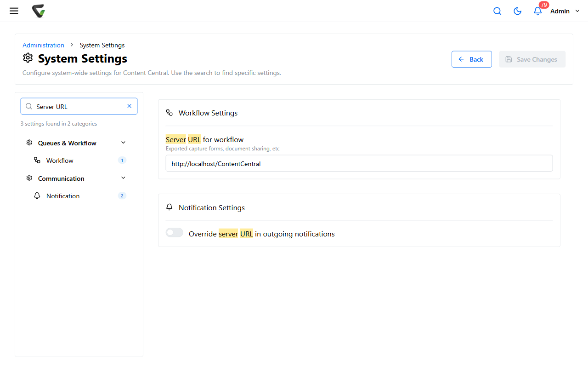Screen dimensions: 588x368
Task: Clear the Server URL search text
Action: point(130,106)
